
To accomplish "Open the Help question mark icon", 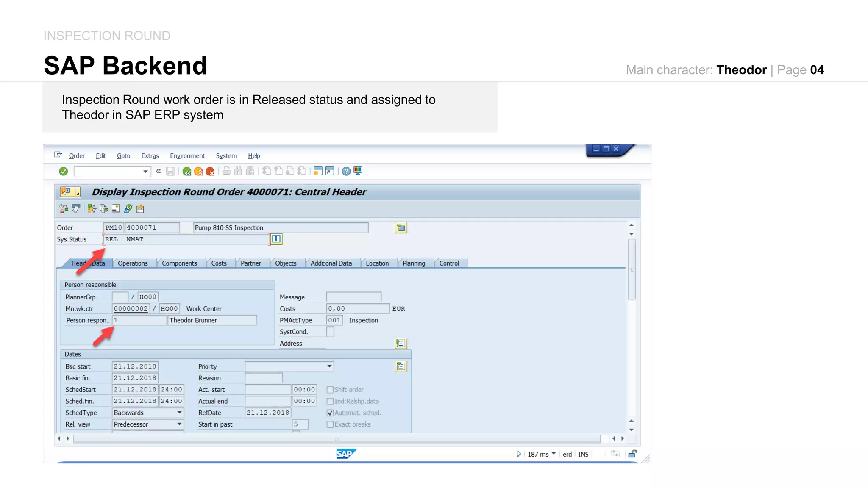I will coord(346,171).
